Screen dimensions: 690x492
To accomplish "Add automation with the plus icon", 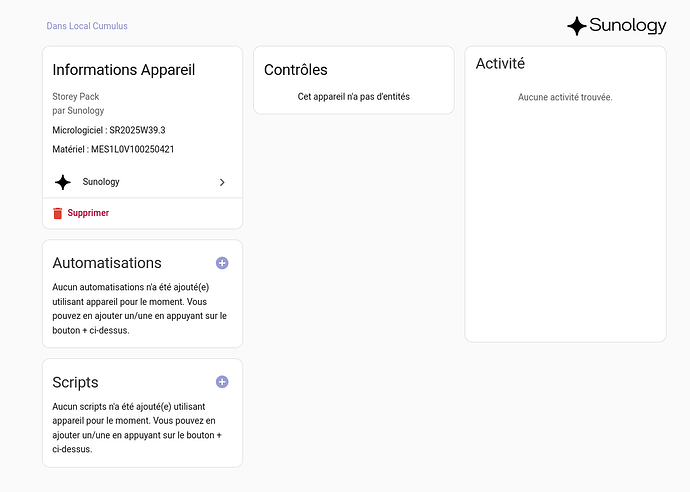I will (x=222, y=263).
